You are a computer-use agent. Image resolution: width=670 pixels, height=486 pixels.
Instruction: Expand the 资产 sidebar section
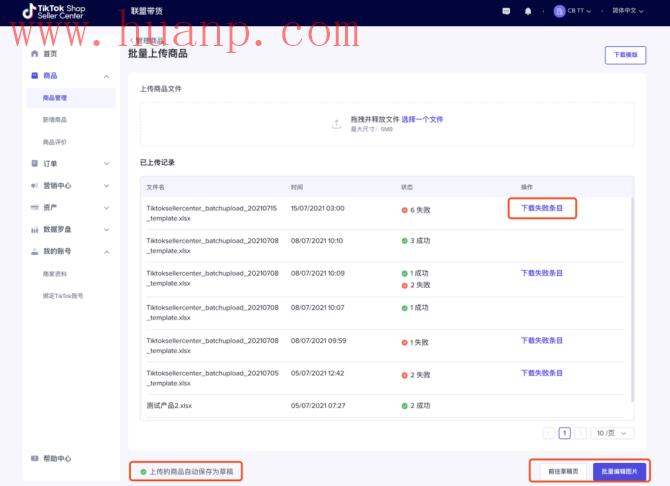[x=106, y=208]
